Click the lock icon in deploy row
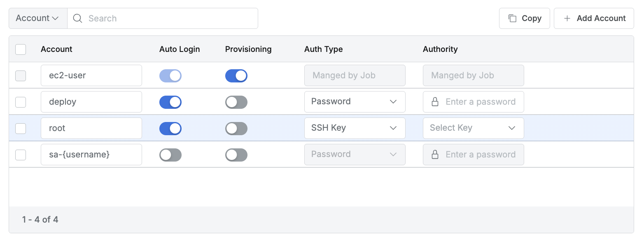The height and width of the screenshot is (244, 644). click(435, 102)
